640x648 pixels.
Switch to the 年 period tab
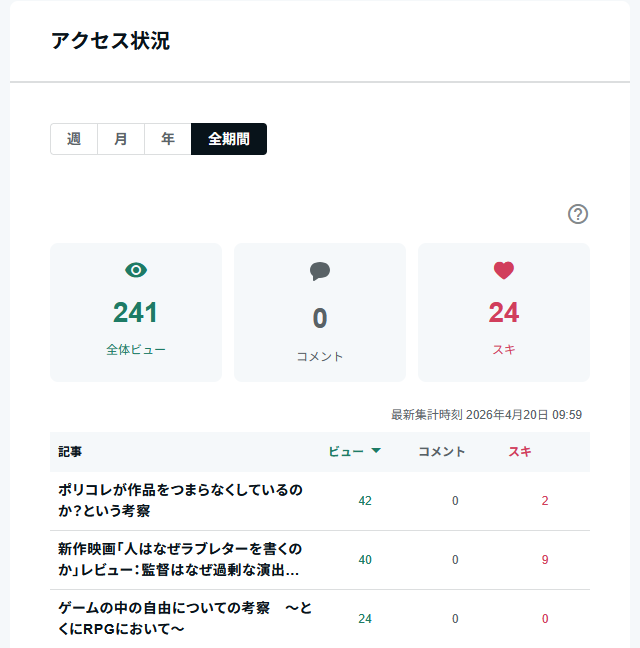168,139
